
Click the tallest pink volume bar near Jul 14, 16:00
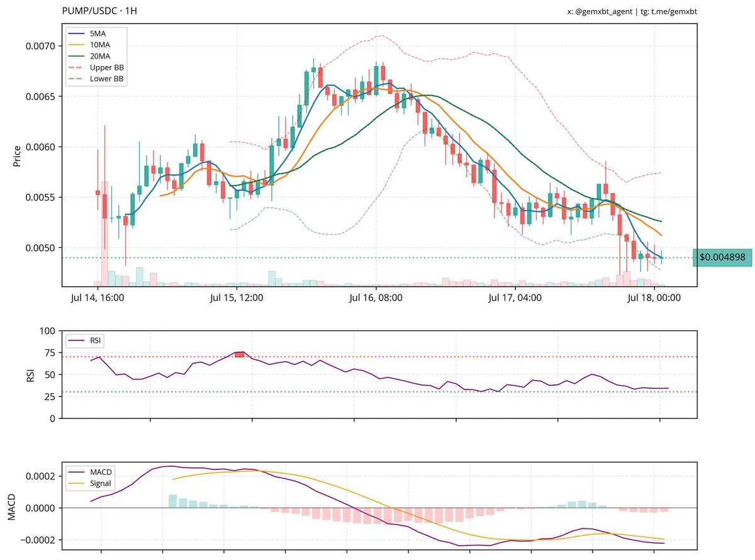(x=104, y=233)
